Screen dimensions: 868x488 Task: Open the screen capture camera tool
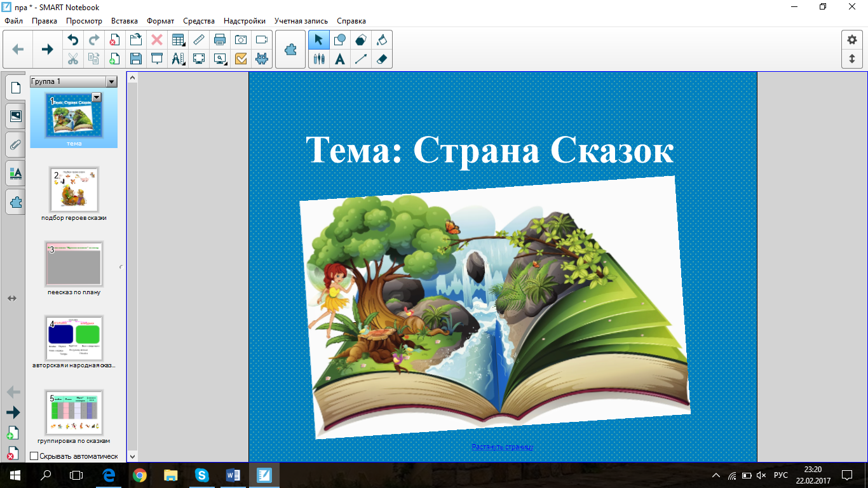point(241,39)
